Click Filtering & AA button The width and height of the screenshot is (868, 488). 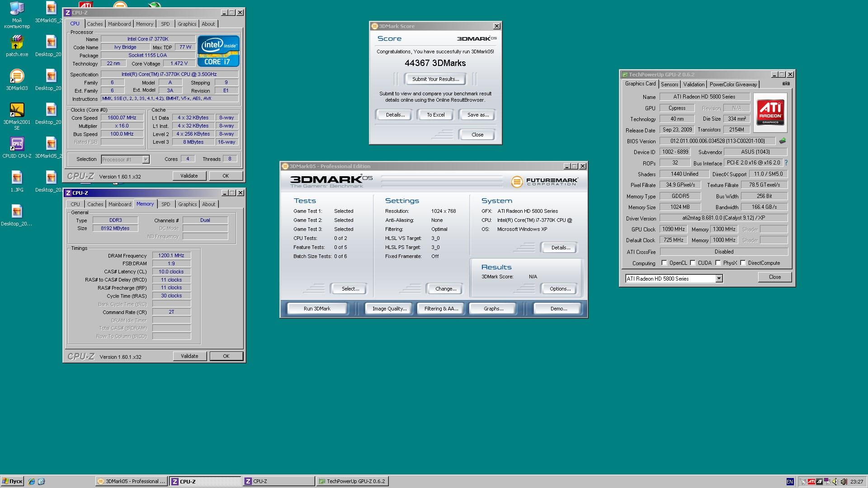(441, 309)
